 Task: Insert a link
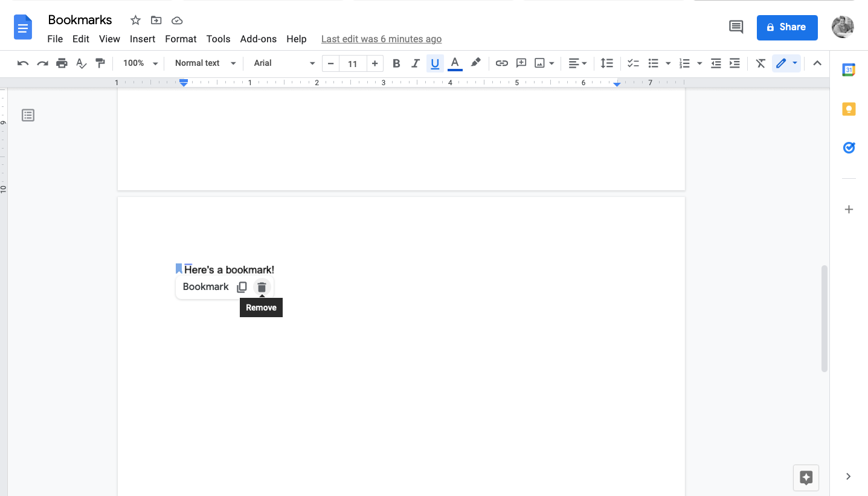coord(501,63)
